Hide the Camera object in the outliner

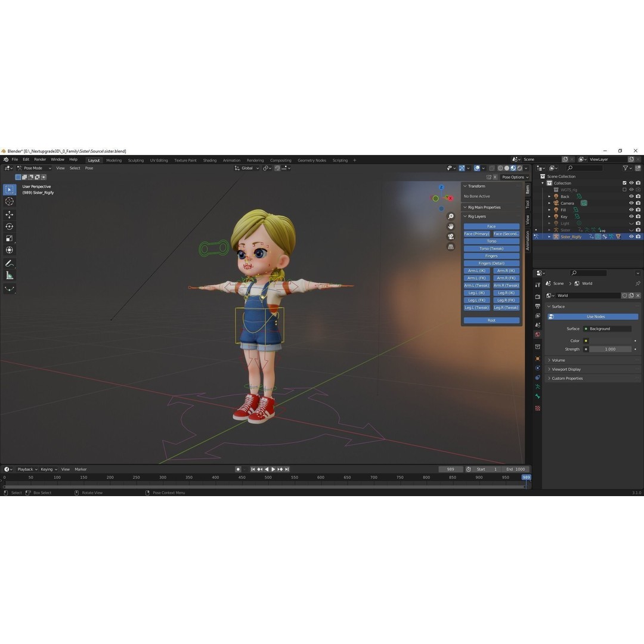click(x=631, y=203)
